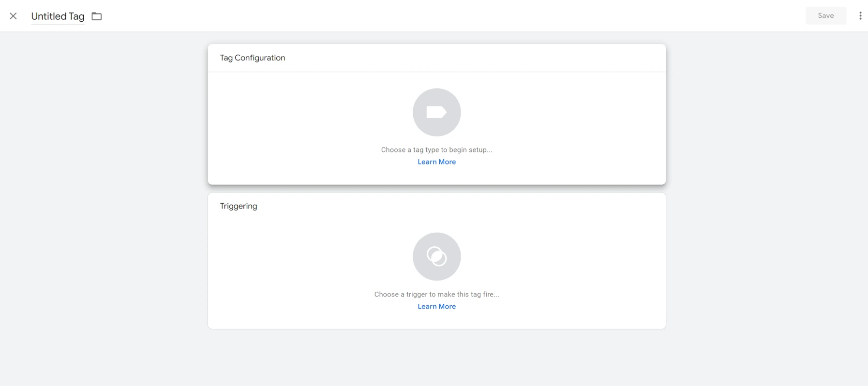Click 'Choose a trigger to make this tag fire' text

[436, 295]
